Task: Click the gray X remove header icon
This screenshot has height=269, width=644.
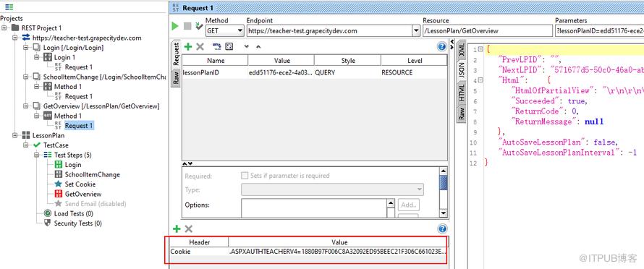Action: (x=189, y=229)
